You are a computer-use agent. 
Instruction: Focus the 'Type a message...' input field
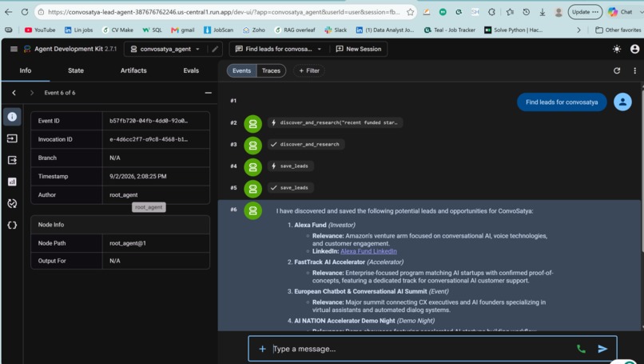(421, 349)
